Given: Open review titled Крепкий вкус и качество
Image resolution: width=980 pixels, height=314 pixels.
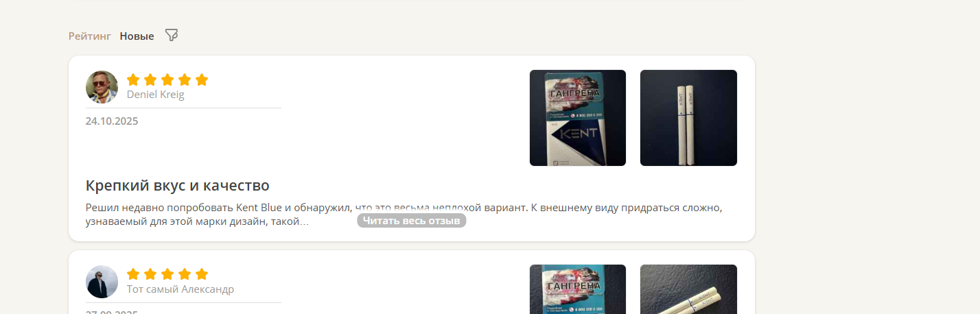Looking at the screenshot, I should 177,186.
